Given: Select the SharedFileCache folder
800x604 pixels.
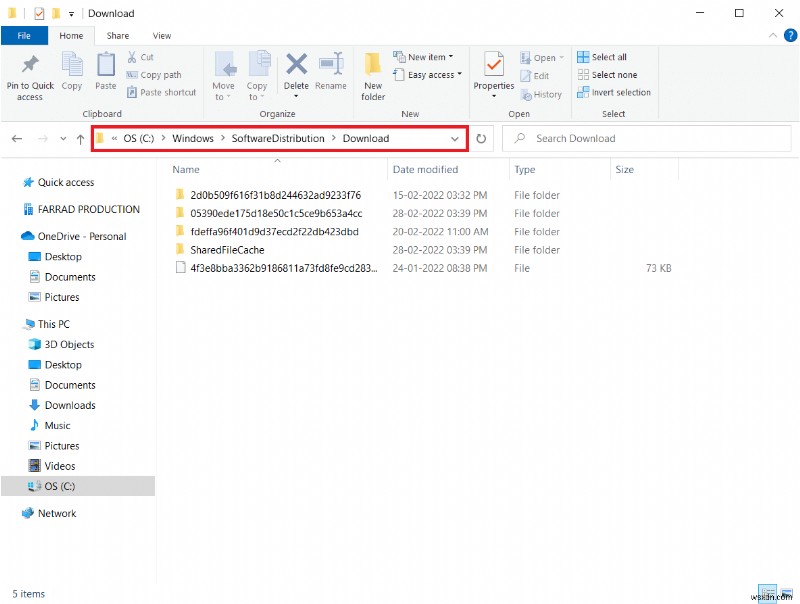Looking at the screenshot, I should point(227,250).
